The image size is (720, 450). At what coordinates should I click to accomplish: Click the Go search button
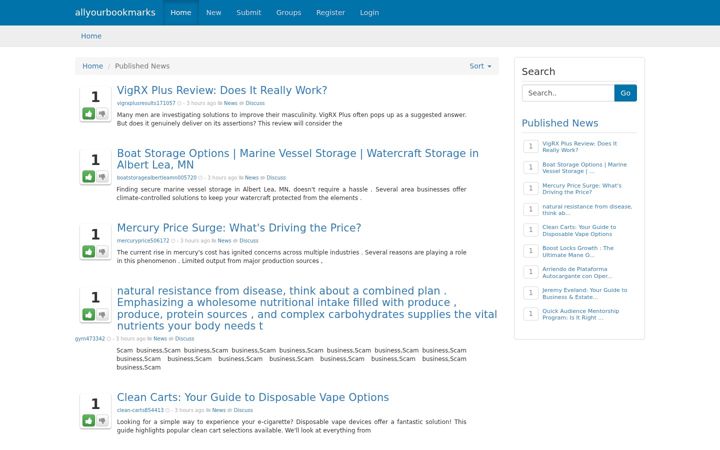click(x=625, y=93)
